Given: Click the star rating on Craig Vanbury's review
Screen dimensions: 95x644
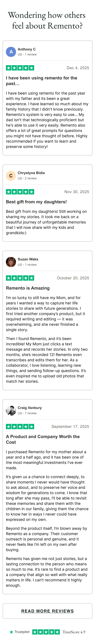Looking at the screenshot, I should [20, 427].
